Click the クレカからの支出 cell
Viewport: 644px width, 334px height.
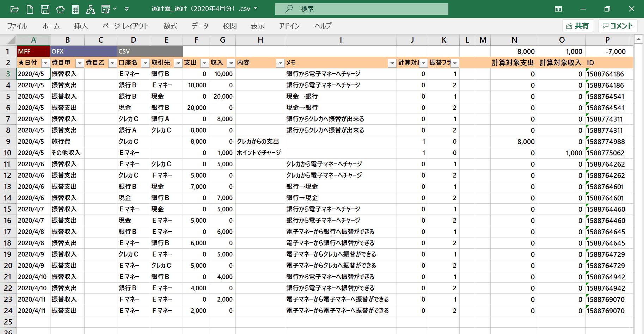[x=260, y=142]
